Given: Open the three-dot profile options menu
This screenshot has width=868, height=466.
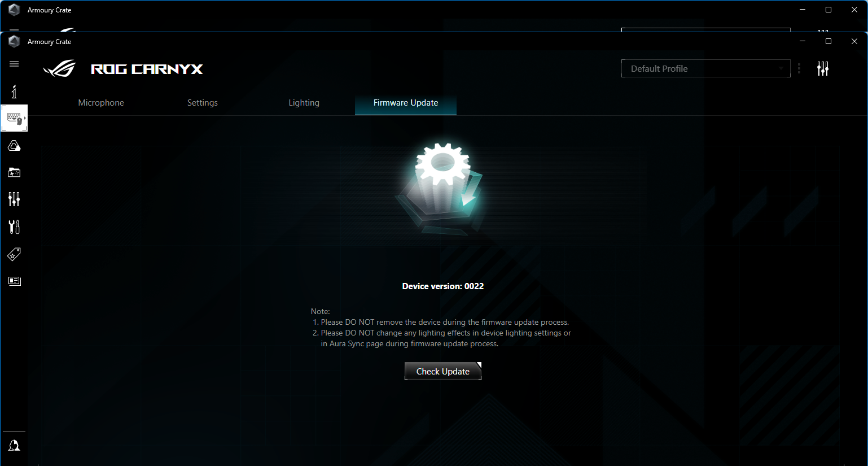Looking at the screenshot, I should [x=799, y=69].
